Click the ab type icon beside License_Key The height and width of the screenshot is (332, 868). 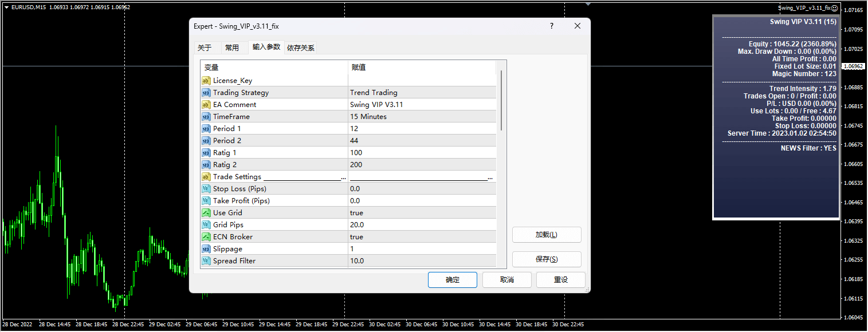coord(206,80)
